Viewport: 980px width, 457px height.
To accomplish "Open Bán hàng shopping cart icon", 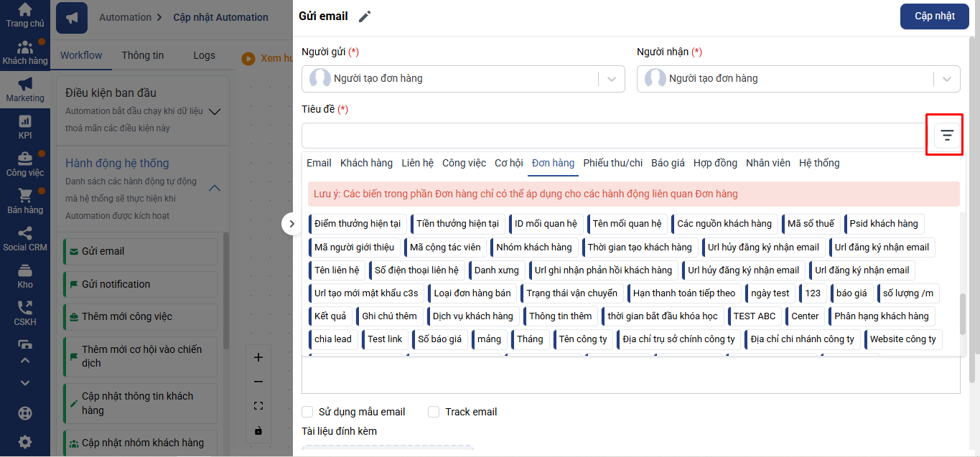I will (25, 196).
